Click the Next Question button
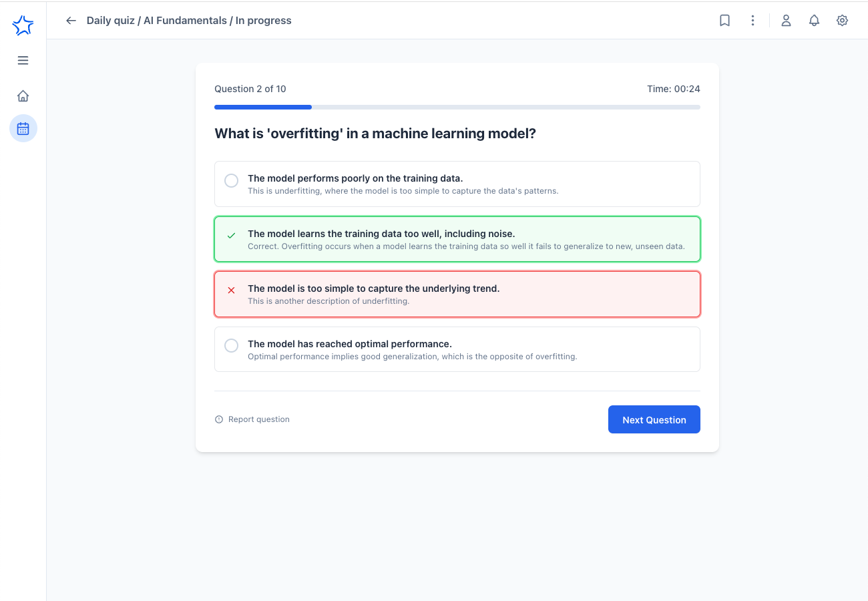The image size is (868, 601). click(x=654, y=419)
